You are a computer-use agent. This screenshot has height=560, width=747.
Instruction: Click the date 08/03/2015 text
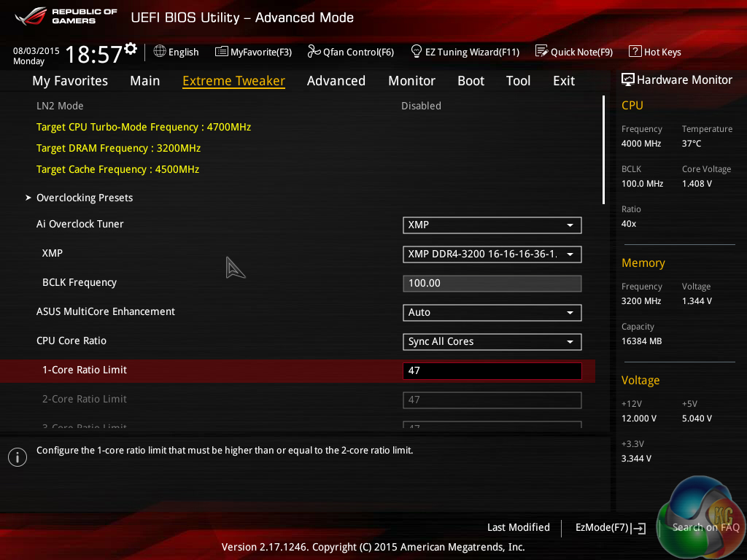pos(36,50)
